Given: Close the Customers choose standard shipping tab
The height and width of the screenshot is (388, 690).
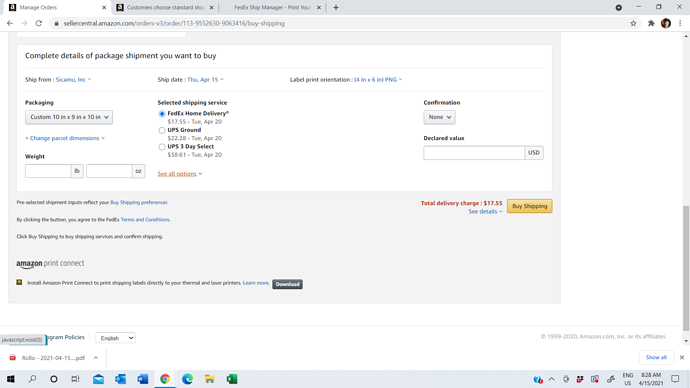Looking at the screenshot, I should pyautogui.click(x=211, y=7).
